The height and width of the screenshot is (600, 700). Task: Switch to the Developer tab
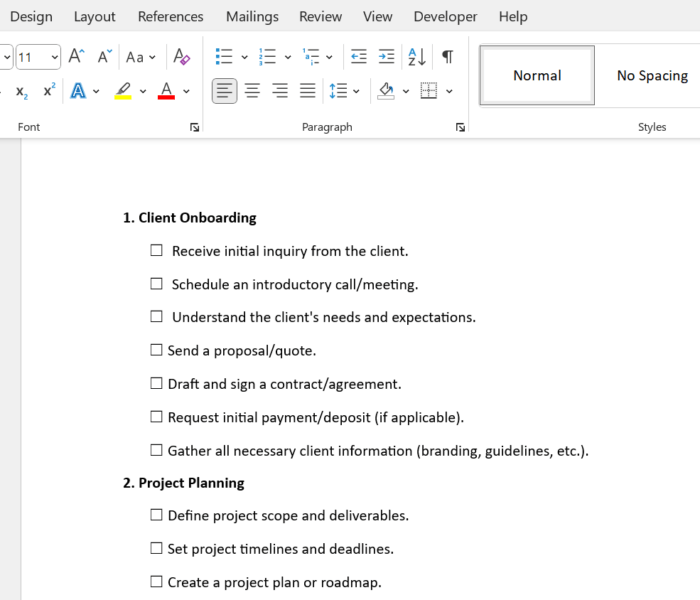pyautogui.click(x=446, y=16)
